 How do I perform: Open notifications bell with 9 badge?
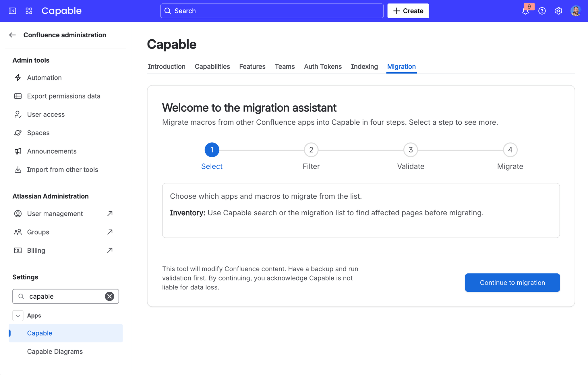pyautogui.click(x=525, y=11)
